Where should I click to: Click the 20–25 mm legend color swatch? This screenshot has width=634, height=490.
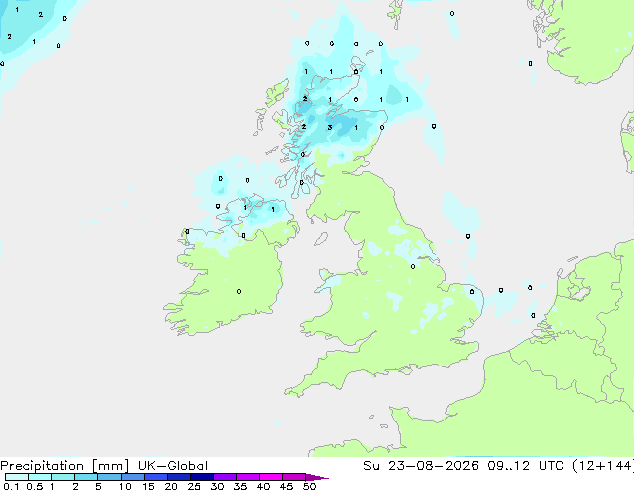click(179, 477)
